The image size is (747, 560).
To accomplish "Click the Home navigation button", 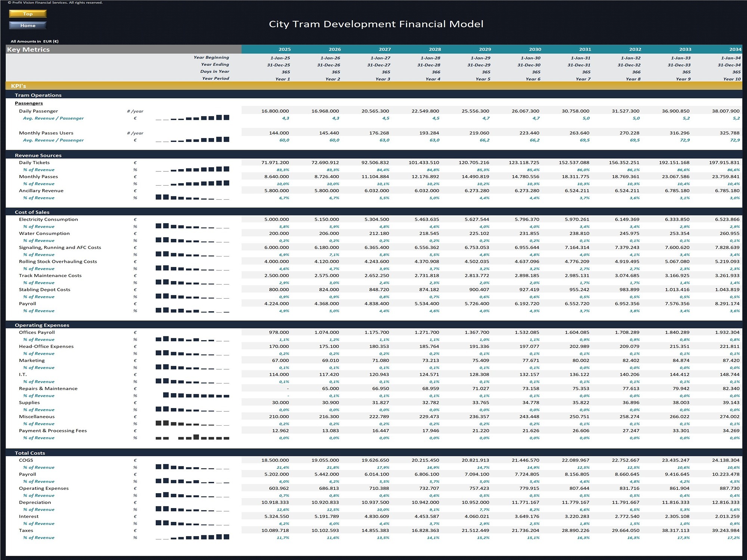I will click(x=28, y=25).
